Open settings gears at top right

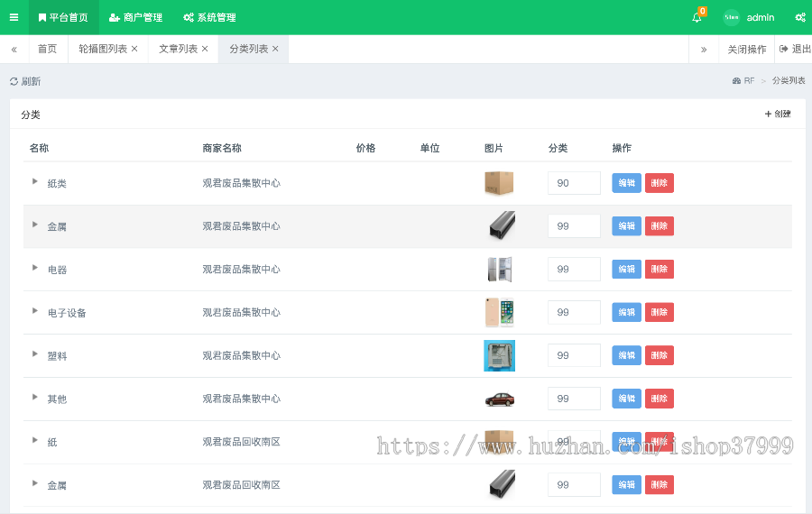click(x=800, y=18)
